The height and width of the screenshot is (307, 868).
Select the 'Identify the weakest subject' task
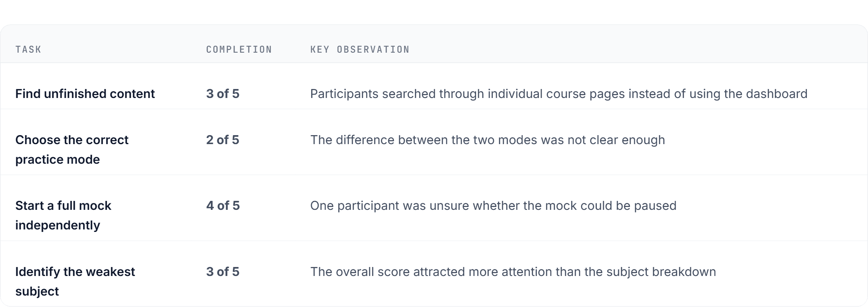(x=75, y=281)
